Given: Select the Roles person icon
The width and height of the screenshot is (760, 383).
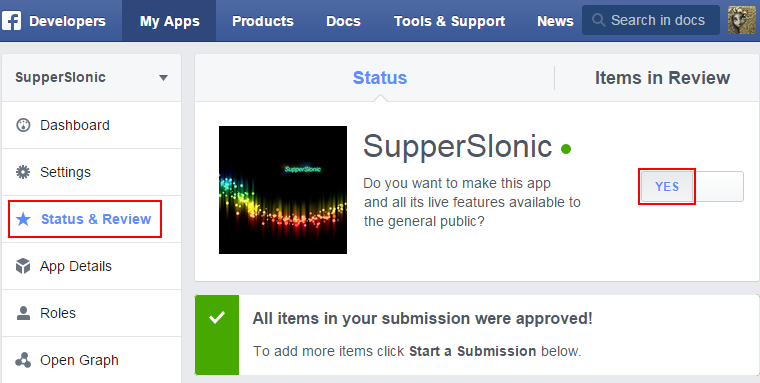Looking at the screenshot, I should pyautogui.click(x=23, y=313).
